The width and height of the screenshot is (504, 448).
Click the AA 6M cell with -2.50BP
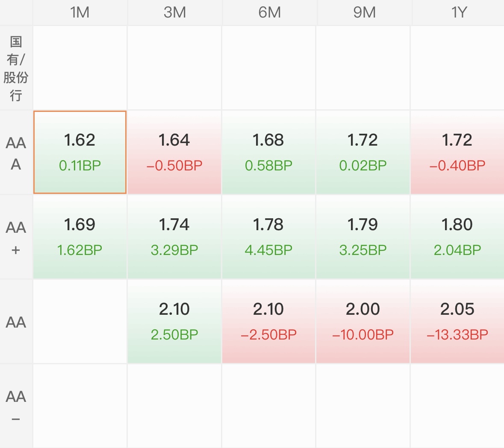pyautogui.click(x=268, y=321)
